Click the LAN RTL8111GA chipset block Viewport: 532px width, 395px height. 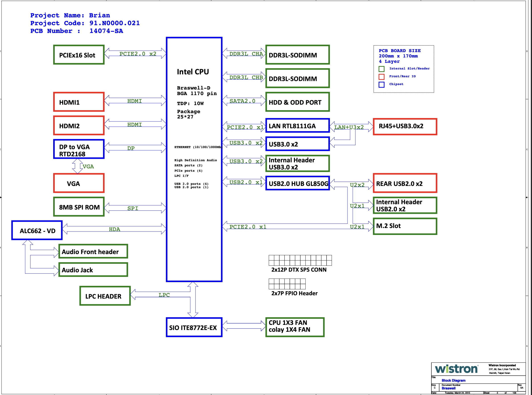click(x=297, y=126)
